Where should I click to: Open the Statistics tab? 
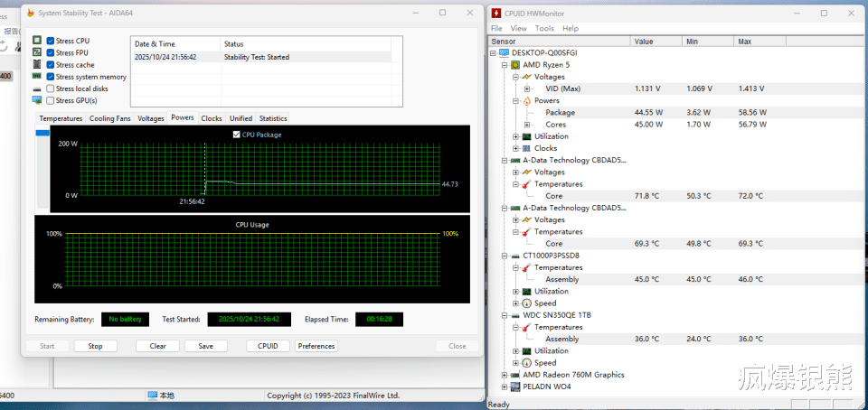(273, 118)
